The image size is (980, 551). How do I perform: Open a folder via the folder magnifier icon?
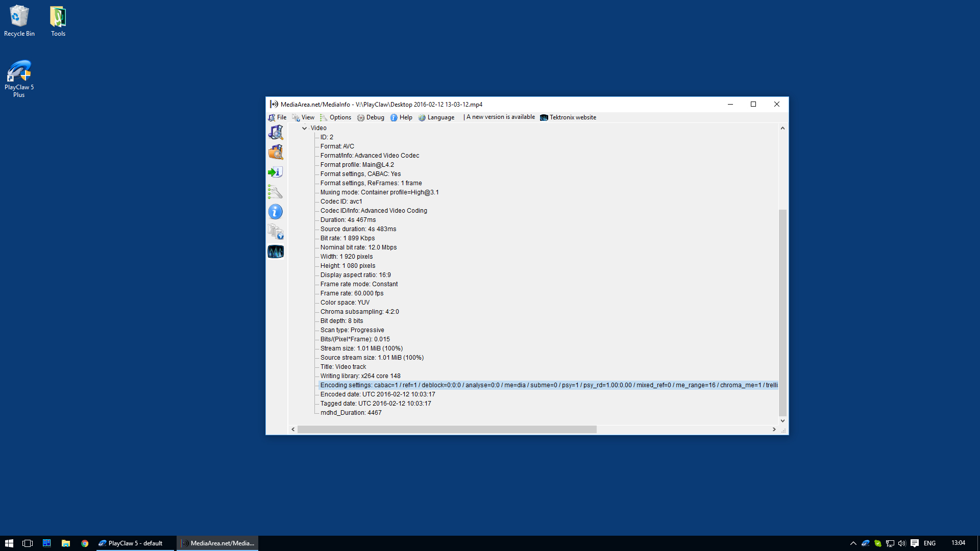click(x=275, y=152)
